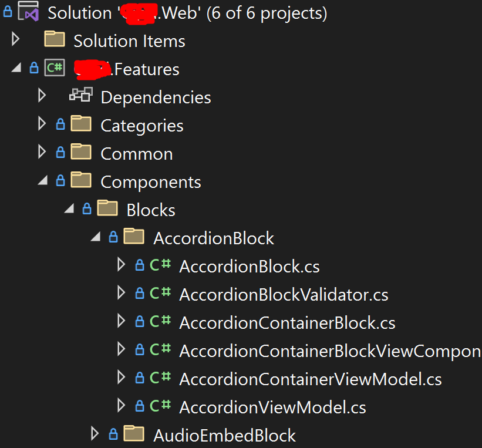Select the Categories folder label

tap(141, 126)
